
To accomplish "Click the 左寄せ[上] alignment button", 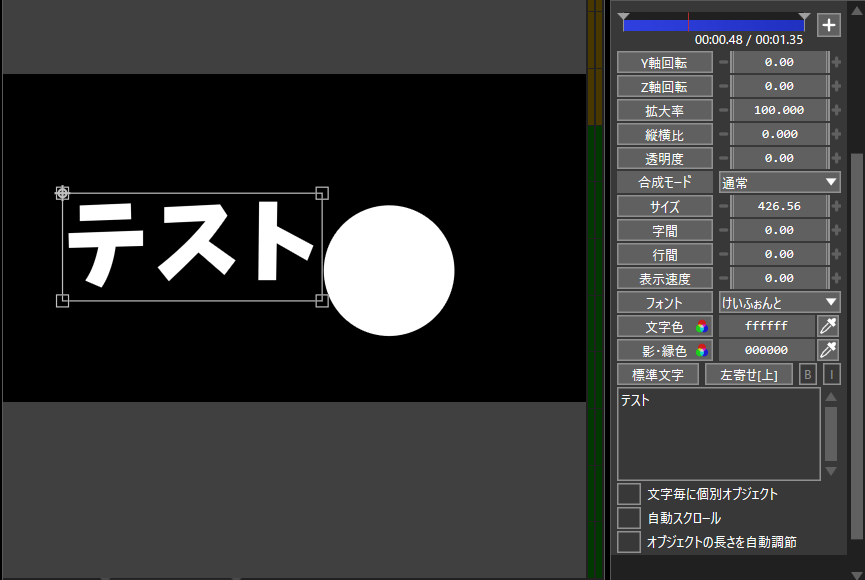I will 749,374.
